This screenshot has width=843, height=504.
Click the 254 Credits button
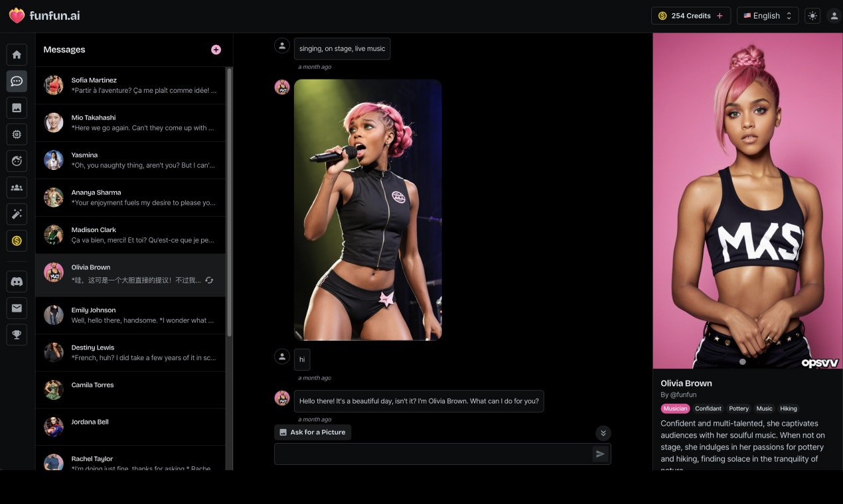click(690, 16)
